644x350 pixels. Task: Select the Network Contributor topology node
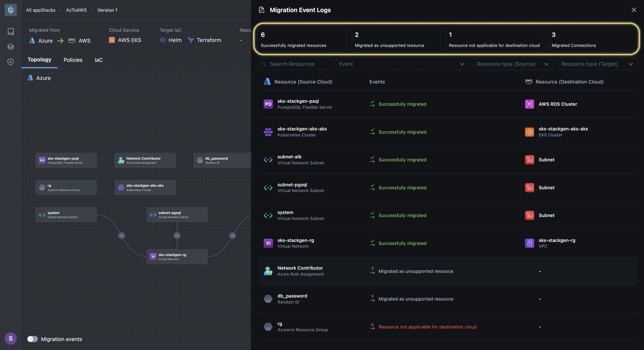point(145,160)
